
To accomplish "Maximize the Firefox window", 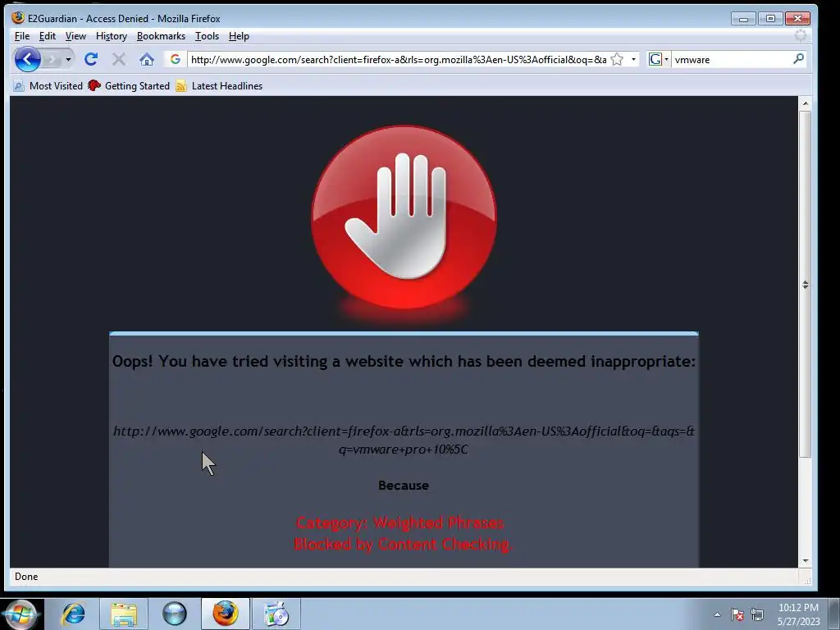I will click(x=770, y=19).
